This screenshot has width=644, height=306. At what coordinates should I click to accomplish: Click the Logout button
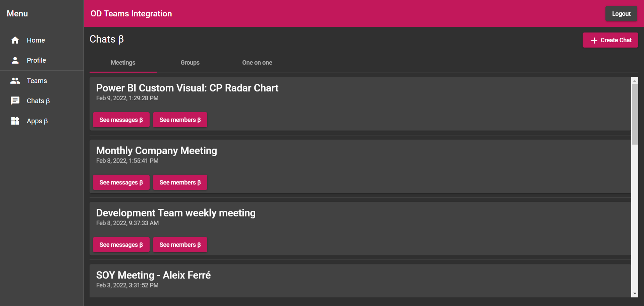(621, 14)
